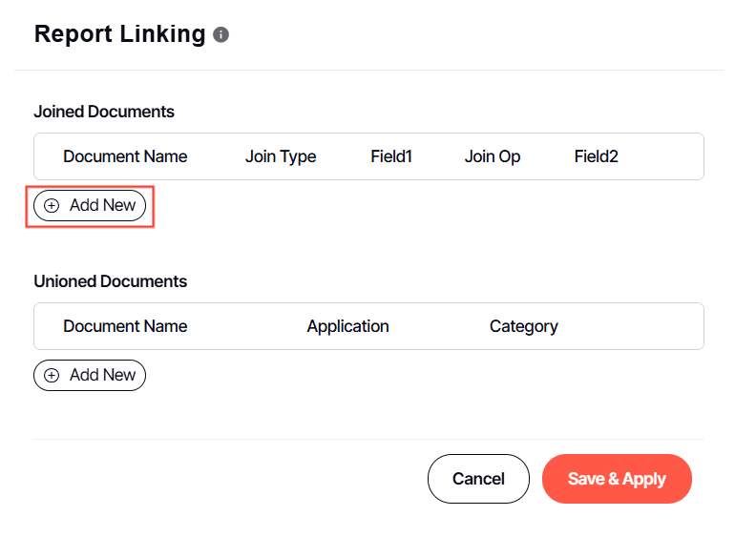Select the Field1 column header
The image size is (756, 537).
[x=391, y=156]
